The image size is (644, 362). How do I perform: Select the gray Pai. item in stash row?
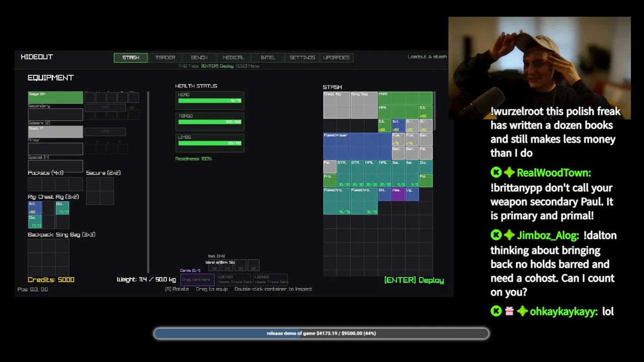point(330,166)
